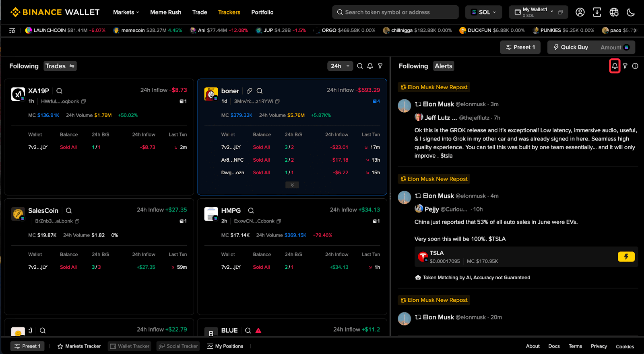Open the user profile icon
Screen dimensions: 644x354
coord(580,12)
